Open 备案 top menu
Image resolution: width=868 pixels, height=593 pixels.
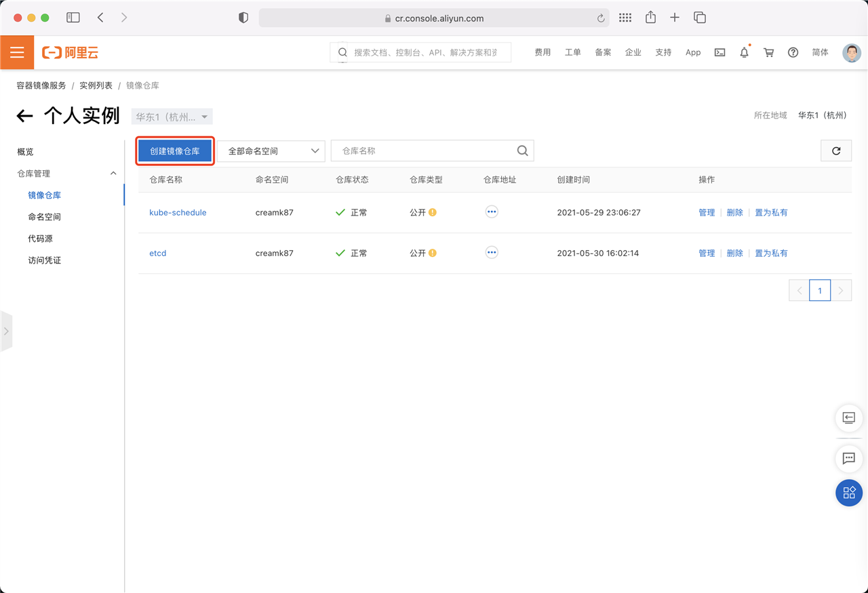tap(603, 52)
